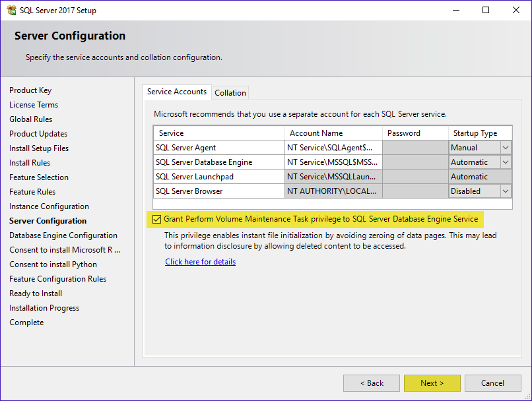This screenshot has width=532, height=401.
Task: Click Instance Configuration step
Action: pyautogui.click(x=49, y=206)
